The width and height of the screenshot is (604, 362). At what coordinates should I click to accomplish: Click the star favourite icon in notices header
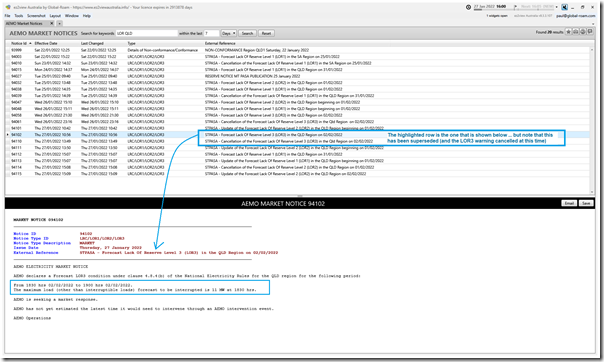click(x=568, y=32)
